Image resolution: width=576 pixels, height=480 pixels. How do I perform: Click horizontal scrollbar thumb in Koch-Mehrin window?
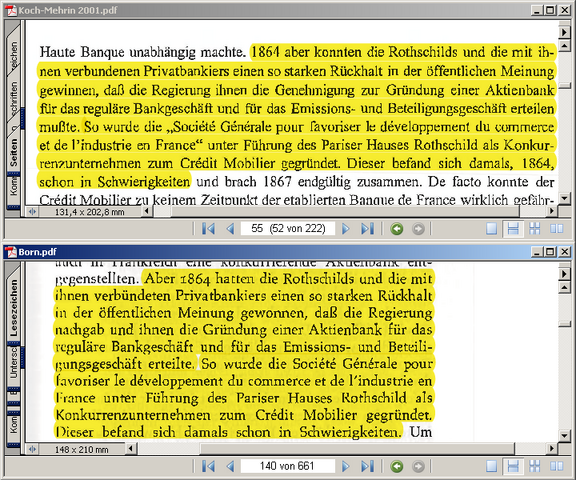tap(346, 211)
